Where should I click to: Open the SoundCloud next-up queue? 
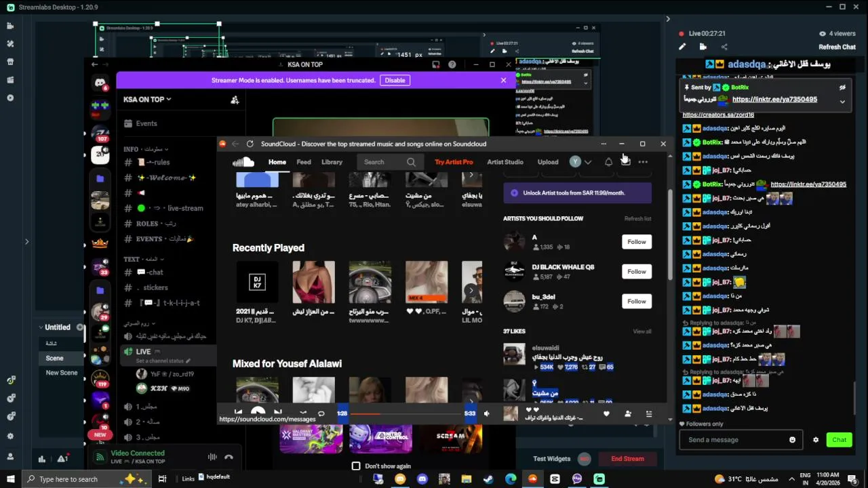pos(649,413)
